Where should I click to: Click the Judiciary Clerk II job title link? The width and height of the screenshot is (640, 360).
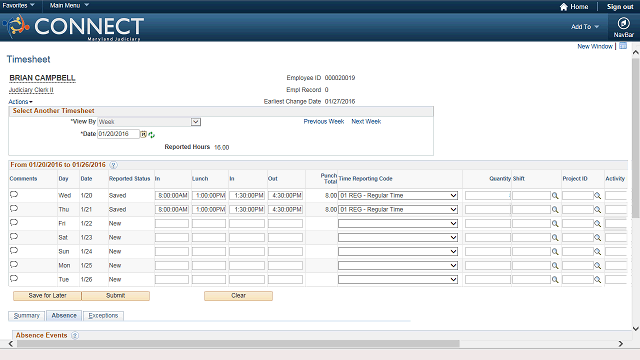click(31, 90)
